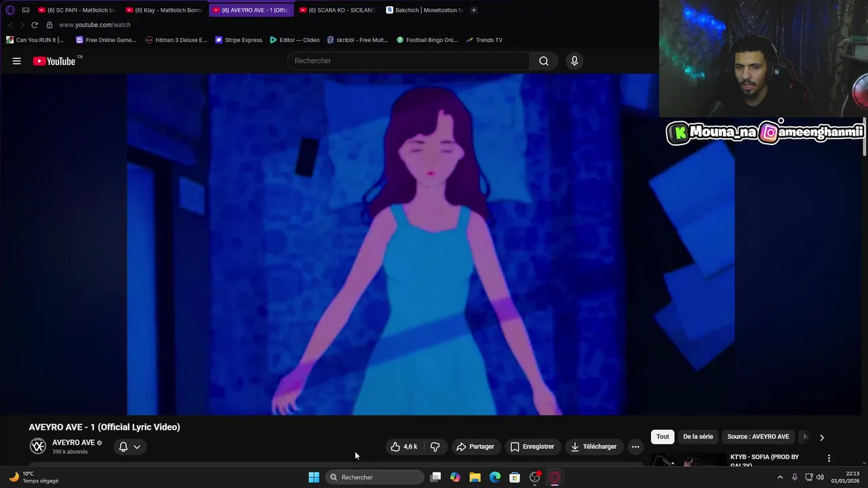Open the three-dot more actions menu

tap(635, 447)
